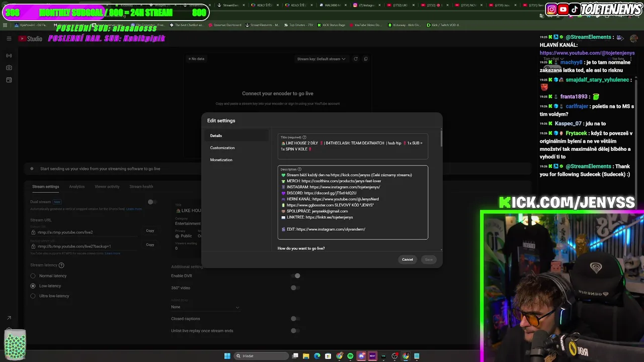Open File Explorer from the taskbar
644x362 pixels.
click(x=306, y=356)
